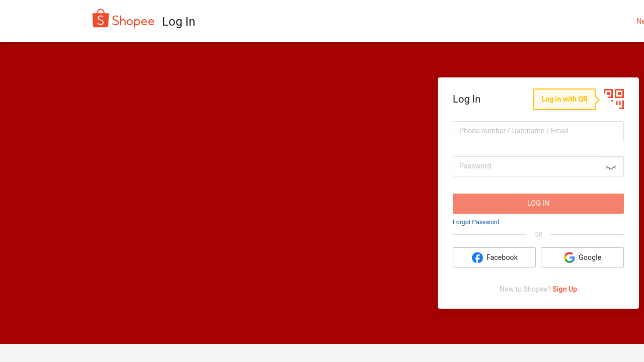This screenshot has height=362, width=644.
Task: Focus the Phone number / Username / Email field
Action: click(x=538, y=131)
